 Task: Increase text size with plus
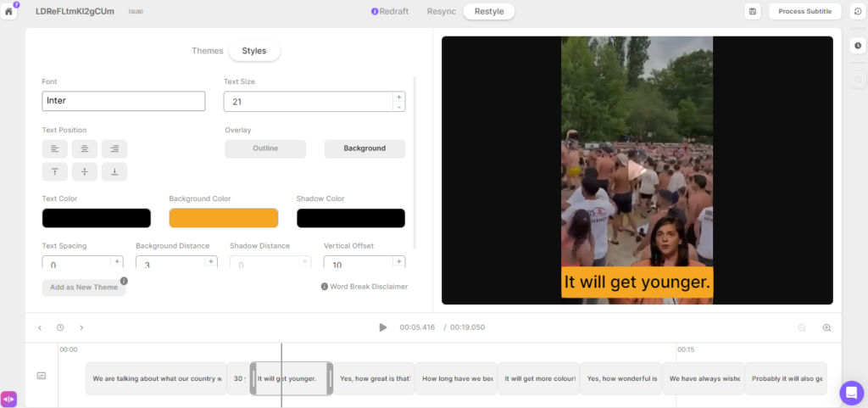[399, 97]
